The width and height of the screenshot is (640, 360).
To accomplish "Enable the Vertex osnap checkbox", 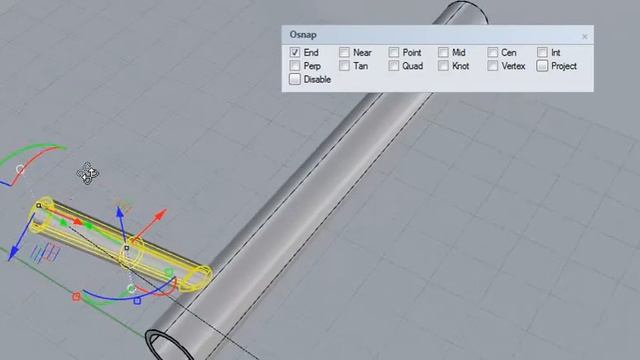I will 493,66.
